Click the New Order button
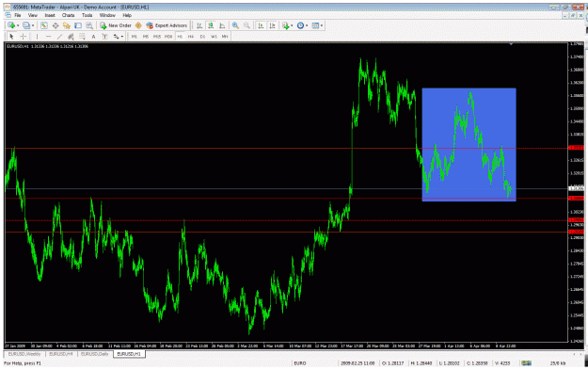588x370 pixels. pos(116,25)
